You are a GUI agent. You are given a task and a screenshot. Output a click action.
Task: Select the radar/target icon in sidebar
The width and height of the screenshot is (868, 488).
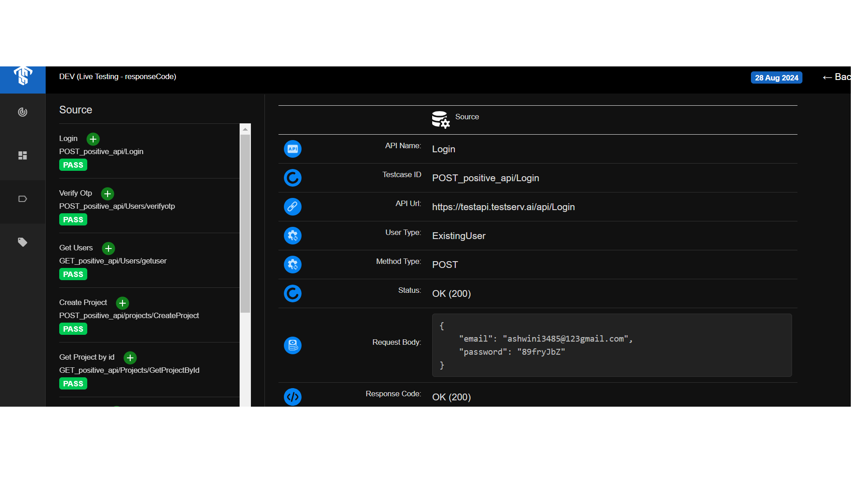[23, 112]
